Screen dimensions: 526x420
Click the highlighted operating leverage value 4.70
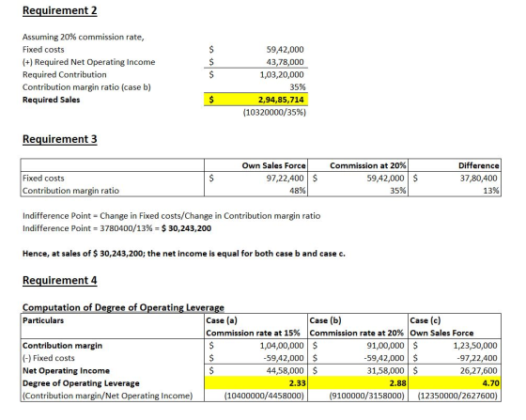tap(491, 383)
